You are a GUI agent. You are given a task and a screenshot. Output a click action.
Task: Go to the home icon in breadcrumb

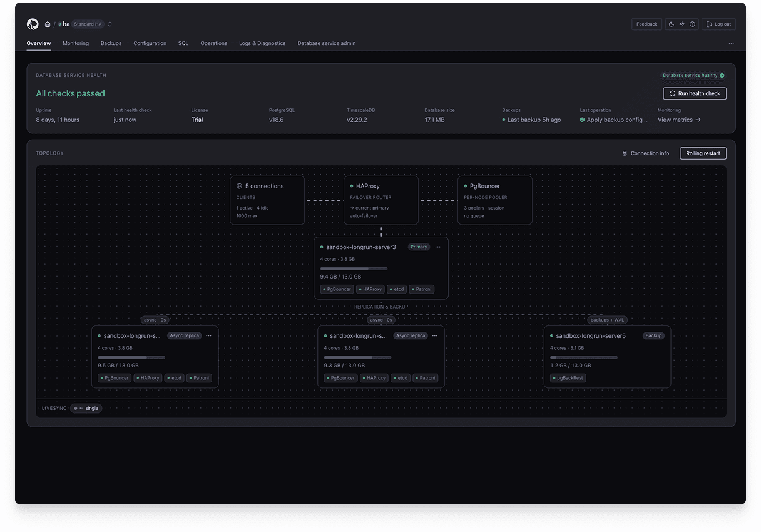(48, 24)
